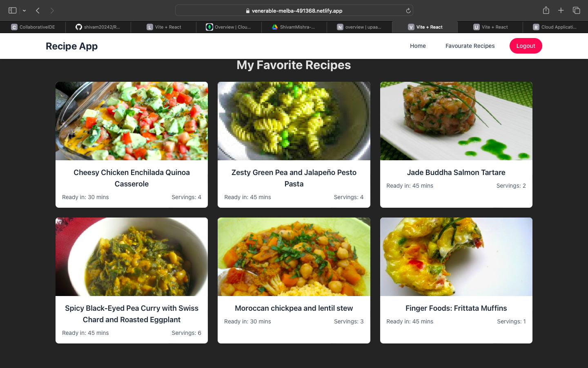Click the Google Drive icon on ShivamMishra tab
The height and width of the screenshot is (368, 588).
pyautogui.click(x=275, y=27)
